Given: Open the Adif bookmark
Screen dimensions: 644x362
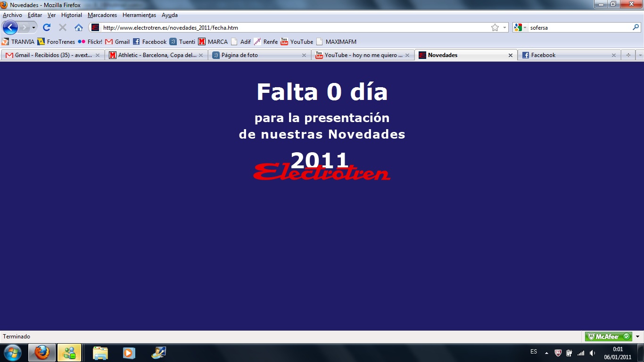Looking at the screenshot, I should coord(241,41).
